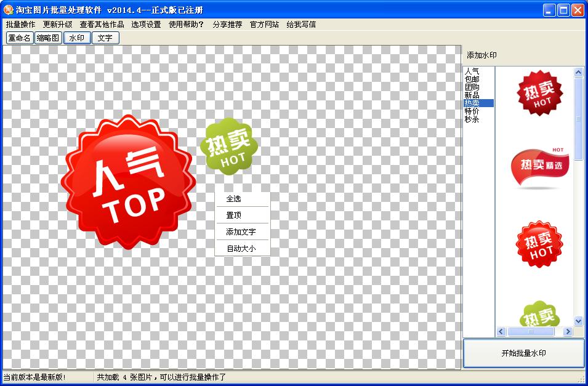Choose 添加文字 from the context menu

coord(243,232)
